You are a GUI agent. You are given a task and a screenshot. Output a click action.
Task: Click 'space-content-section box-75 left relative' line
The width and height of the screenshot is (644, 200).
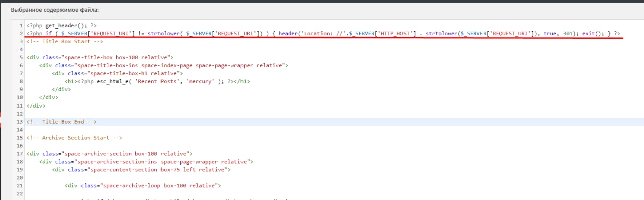(x=141, y=170)
